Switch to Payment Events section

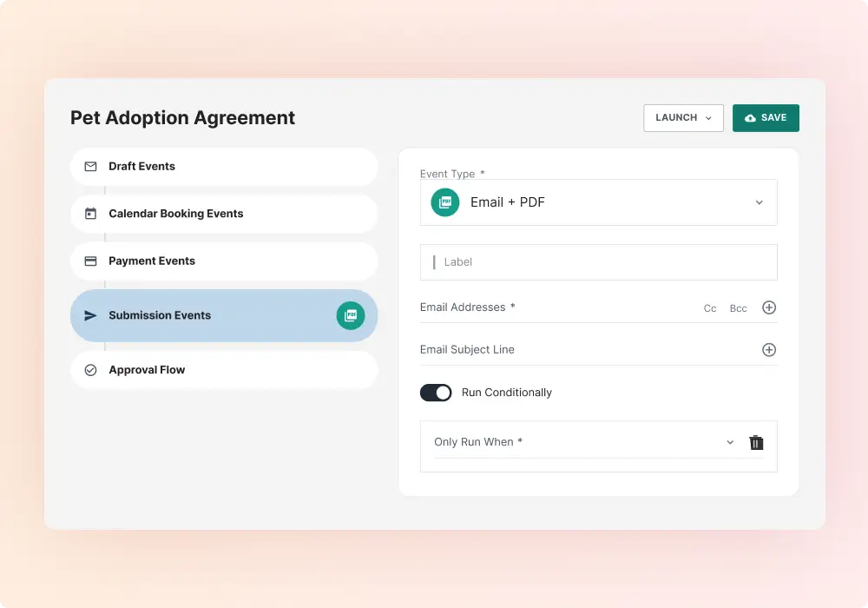224,261
